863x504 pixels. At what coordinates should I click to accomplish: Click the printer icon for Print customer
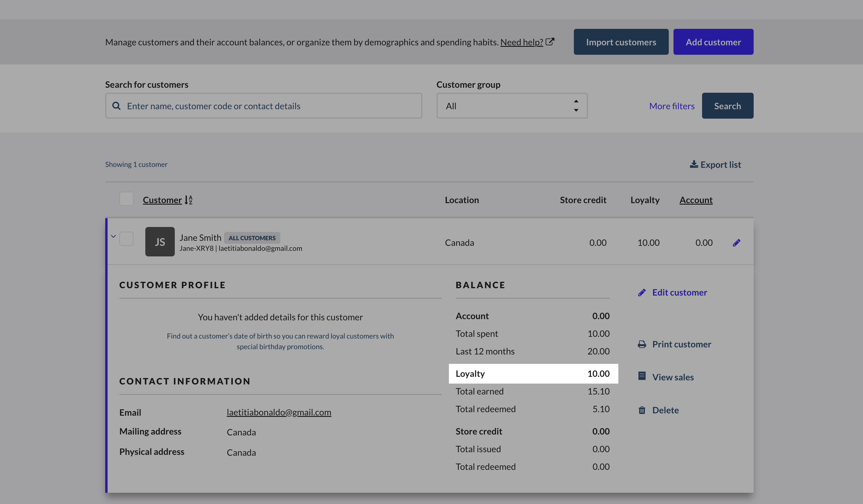[642, 344]
